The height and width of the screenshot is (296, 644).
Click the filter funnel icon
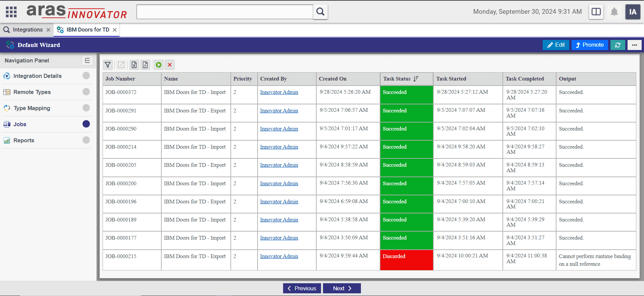coord(108,65)
